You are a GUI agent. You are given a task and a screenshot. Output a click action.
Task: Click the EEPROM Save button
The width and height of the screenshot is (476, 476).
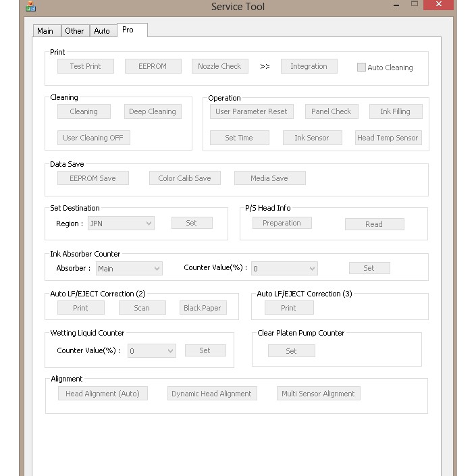pos(92,178)
